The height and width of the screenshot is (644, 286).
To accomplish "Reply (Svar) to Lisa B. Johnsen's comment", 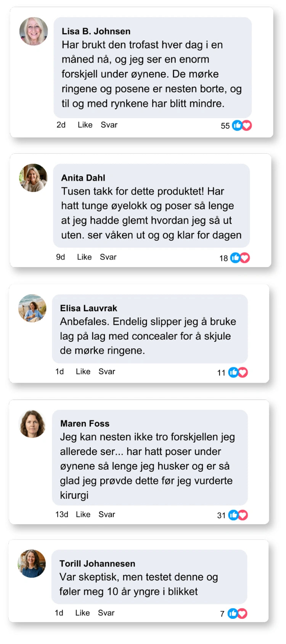I will click(109, 125).
